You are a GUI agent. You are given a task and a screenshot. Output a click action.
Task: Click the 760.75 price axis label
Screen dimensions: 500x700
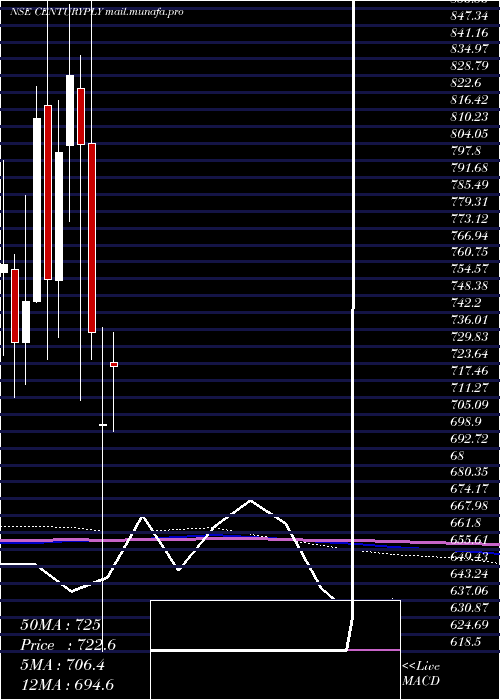[x=469, y=252]
